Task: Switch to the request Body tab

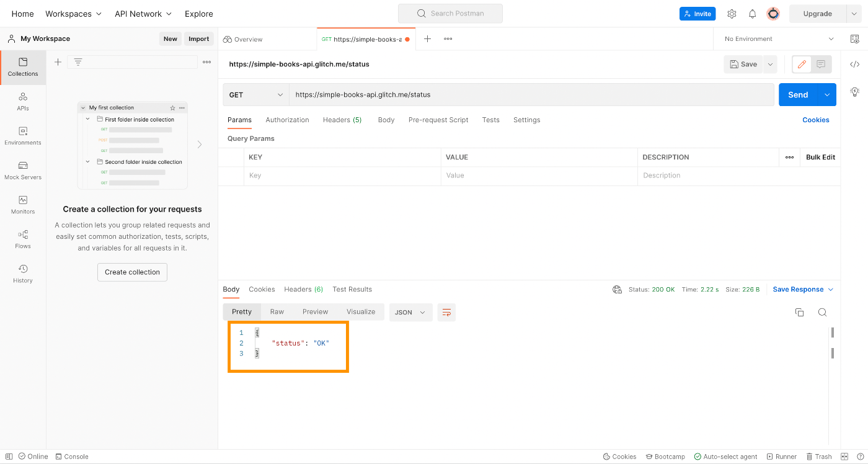Action: [386, 120]
